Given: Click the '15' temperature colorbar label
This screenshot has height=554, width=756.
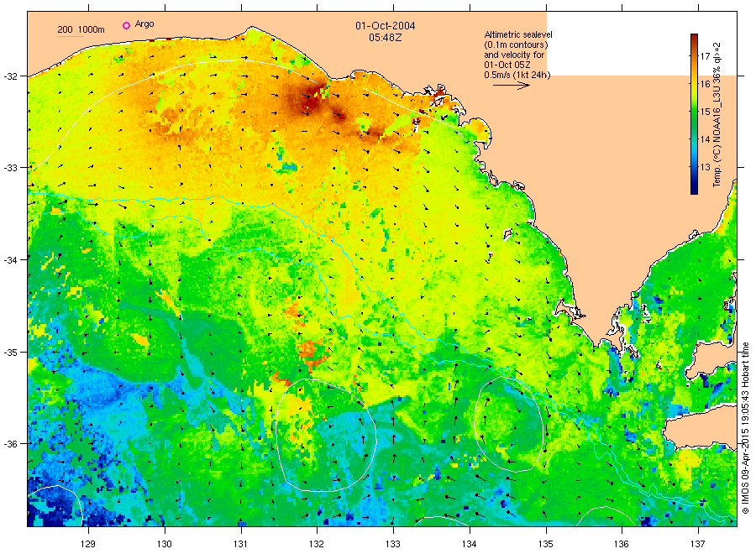Looking at the screenshot, I should [705, 112].
